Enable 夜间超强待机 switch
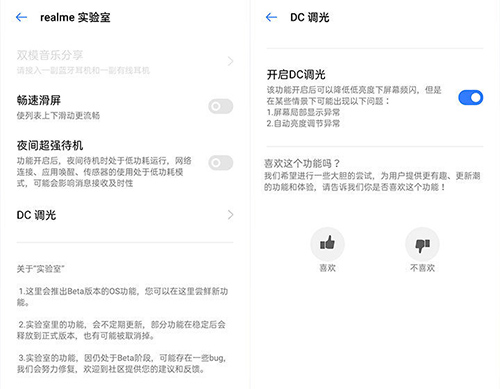 click(221, 163)
